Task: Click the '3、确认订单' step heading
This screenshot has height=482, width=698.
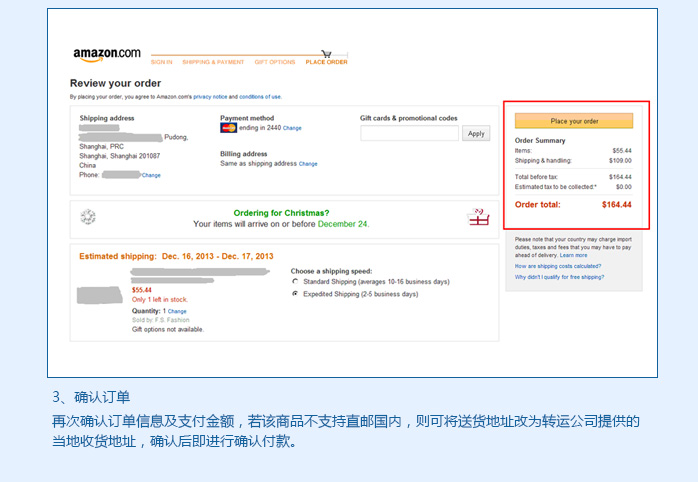Action: (91, 397)
